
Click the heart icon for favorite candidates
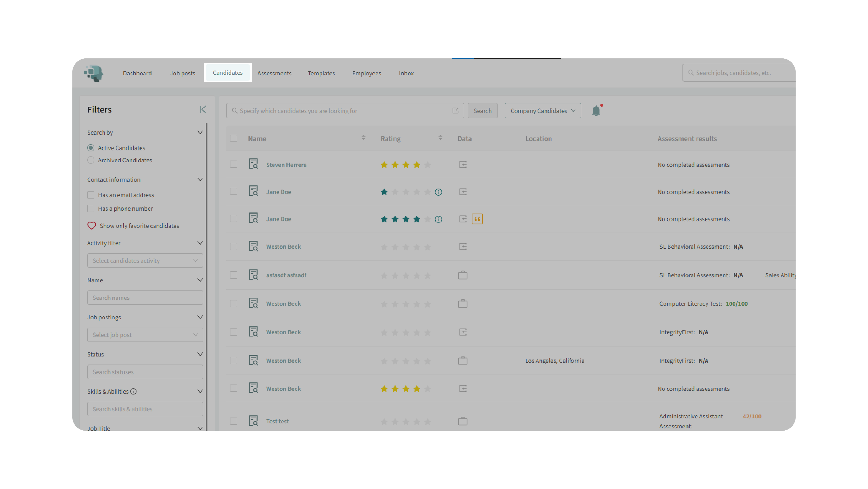(92, 226)
